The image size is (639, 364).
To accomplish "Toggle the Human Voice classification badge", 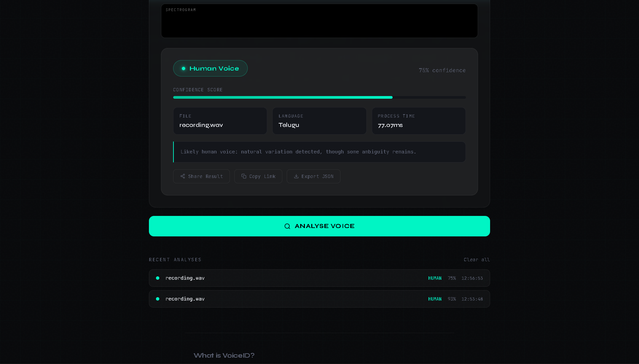I will (x=210, y=68).
